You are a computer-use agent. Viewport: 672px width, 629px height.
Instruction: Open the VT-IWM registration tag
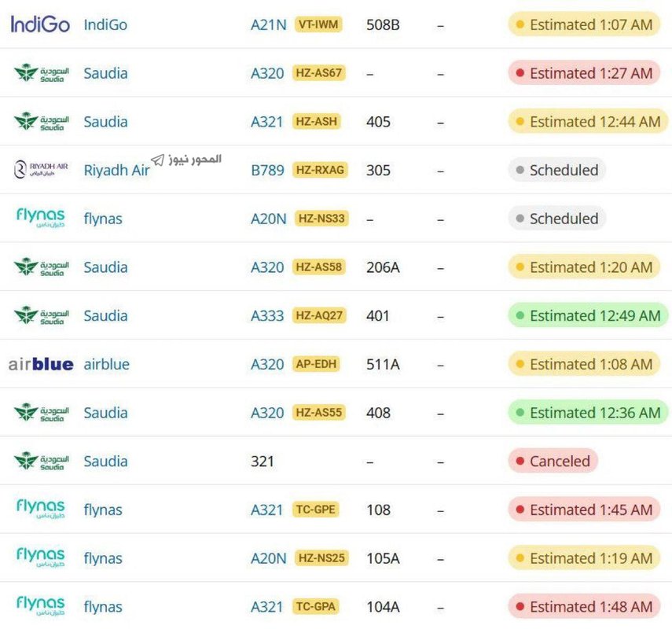pos(318,24)
